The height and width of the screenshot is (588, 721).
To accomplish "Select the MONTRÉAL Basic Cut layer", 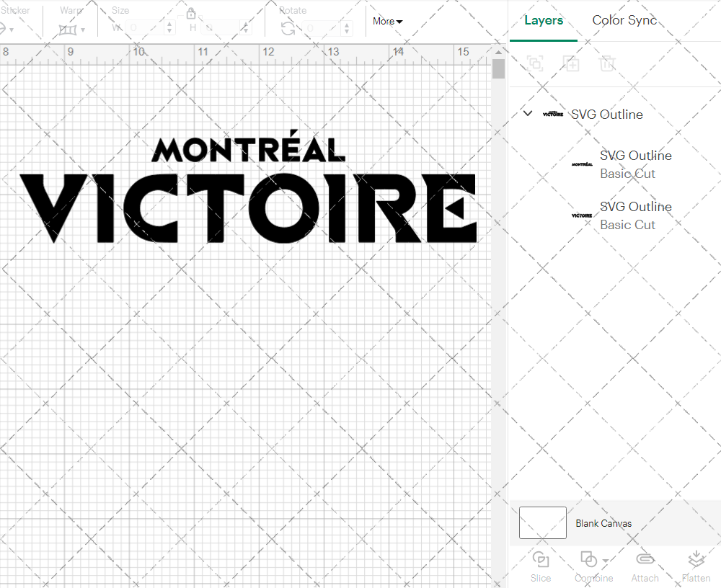I will point(635,164).
